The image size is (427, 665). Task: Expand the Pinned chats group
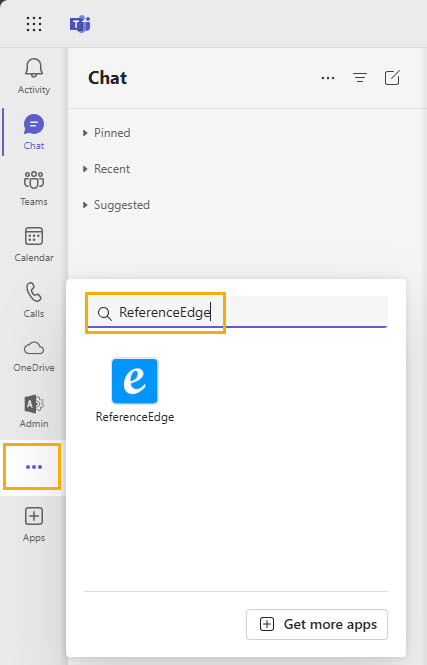pos(107,133)
